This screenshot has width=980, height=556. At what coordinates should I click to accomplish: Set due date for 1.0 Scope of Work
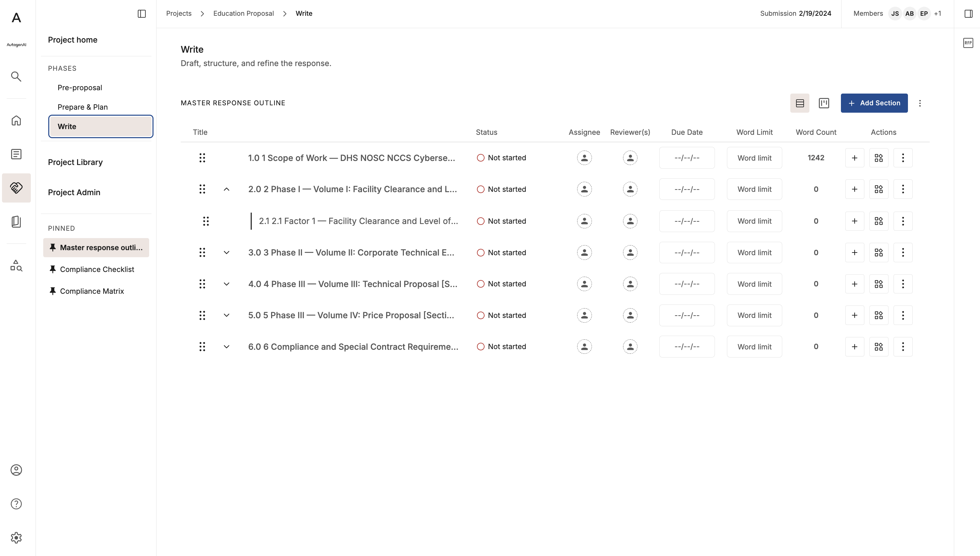tap(687, 158)
